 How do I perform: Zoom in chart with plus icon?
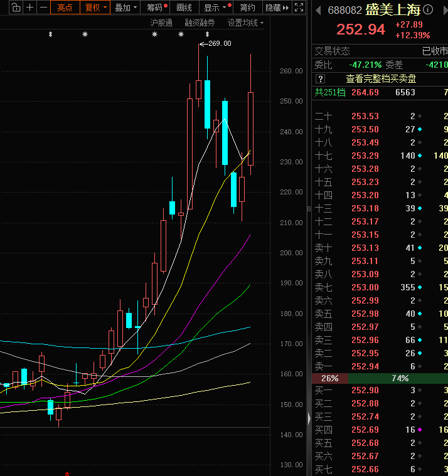click(29, 8)
